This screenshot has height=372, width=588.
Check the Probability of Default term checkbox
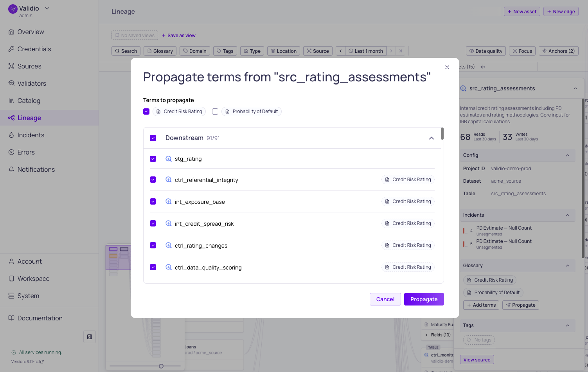pos(215,111)
